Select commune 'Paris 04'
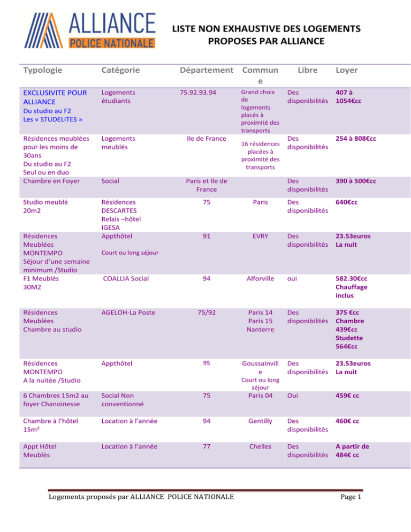Screen dimensions: 411x532 [260, 396]
